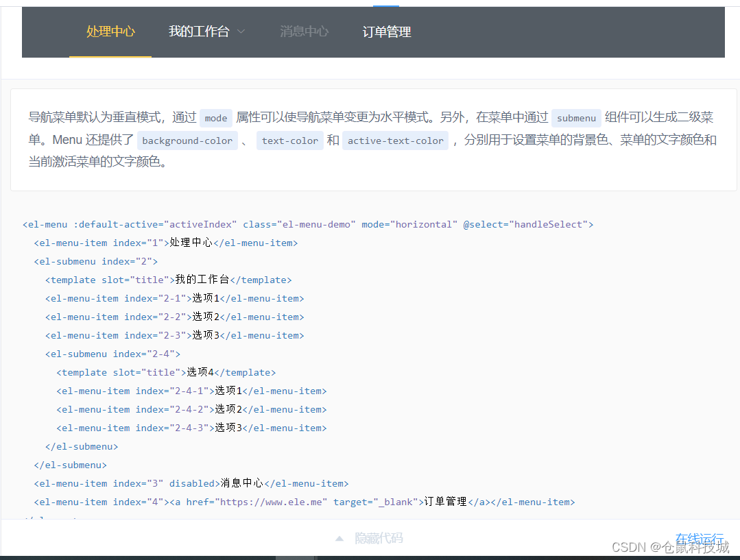
Task: Click the el-submenu index="2" code line
Action: tap(96, 261)
